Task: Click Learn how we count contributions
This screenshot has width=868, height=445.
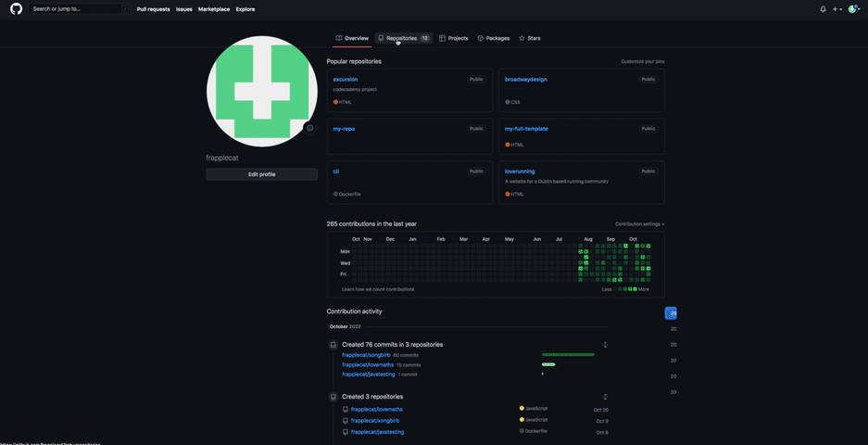Action: point(378,289)
